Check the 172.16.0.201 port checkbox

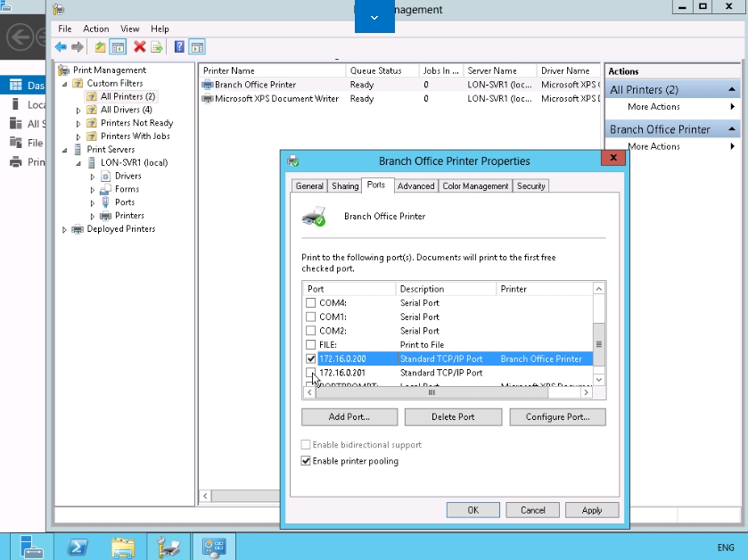coord(311,373)
